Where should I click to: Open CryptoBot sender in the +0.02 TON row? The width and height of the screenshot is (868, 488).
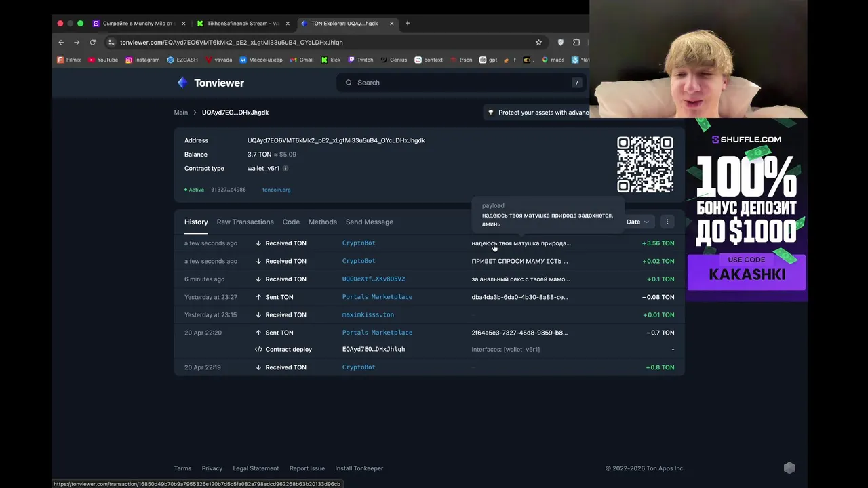pos(359,261)
